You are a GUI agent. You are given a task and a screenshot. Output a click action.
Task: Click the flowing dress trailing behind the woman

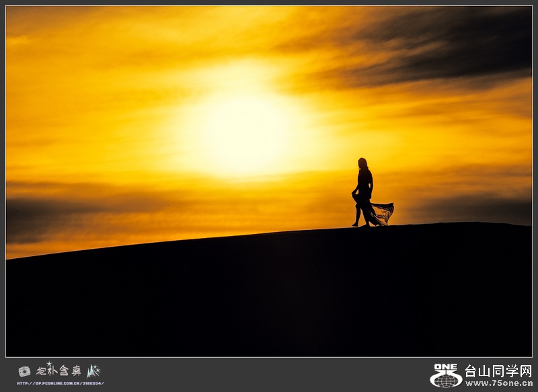[383, 212]
